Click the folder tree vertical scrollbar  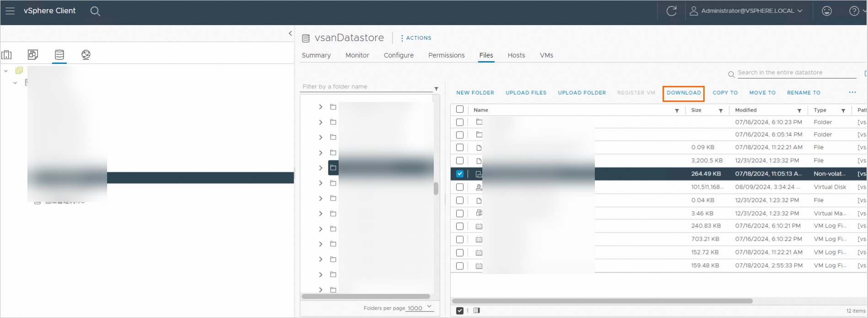(x=436, y=188)
